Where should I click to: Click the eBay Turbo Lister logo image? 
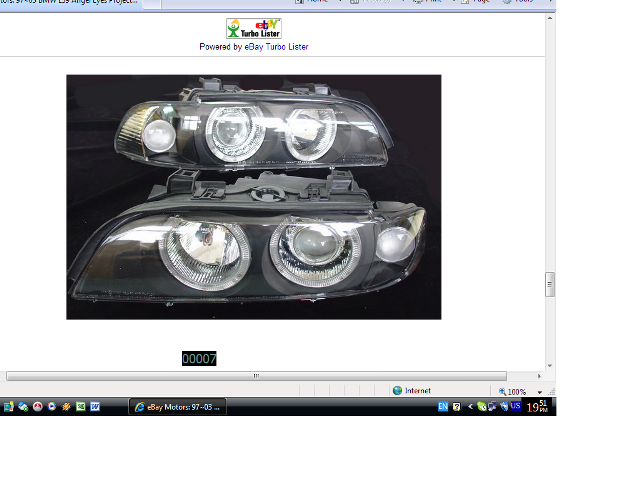click(x=253, y=29)
